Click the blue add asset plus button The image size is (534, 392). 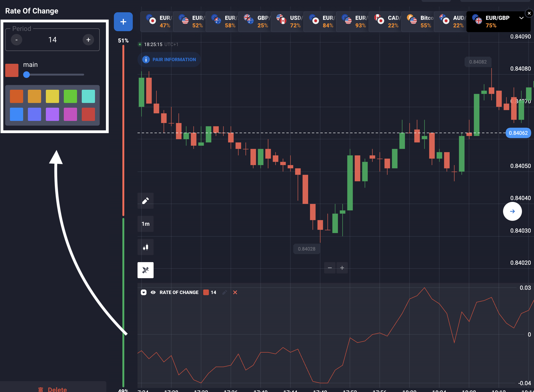tap(123, 21)
